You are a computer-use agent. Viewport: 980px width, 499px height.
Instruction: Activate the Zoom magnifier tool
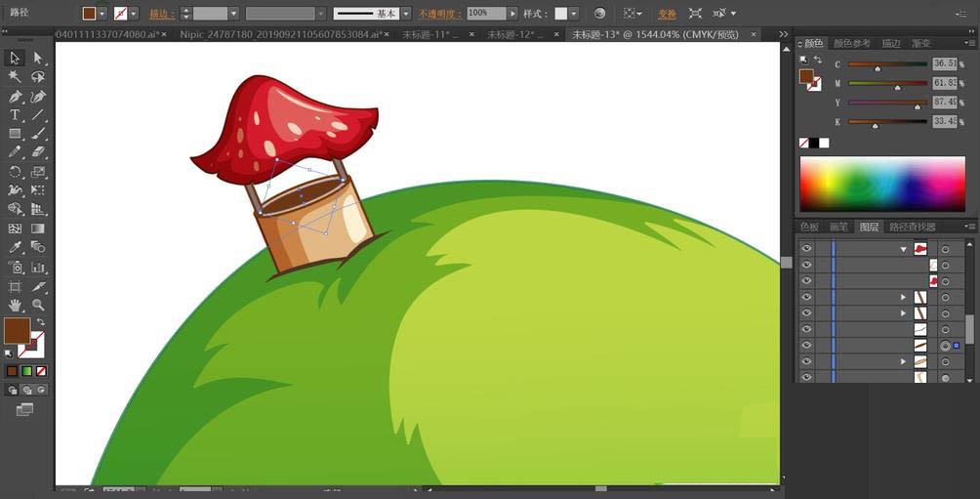coord(38,305)
